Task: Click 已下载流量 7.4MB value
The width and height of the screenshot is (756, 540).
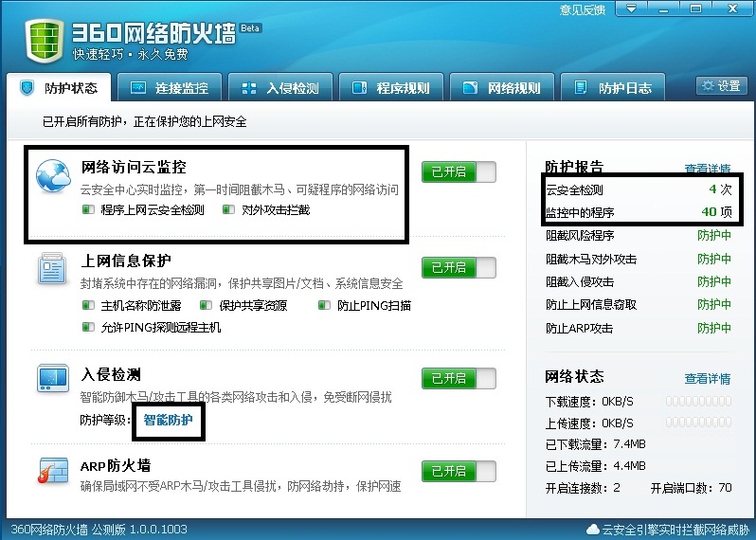Action: coord(629,444)
